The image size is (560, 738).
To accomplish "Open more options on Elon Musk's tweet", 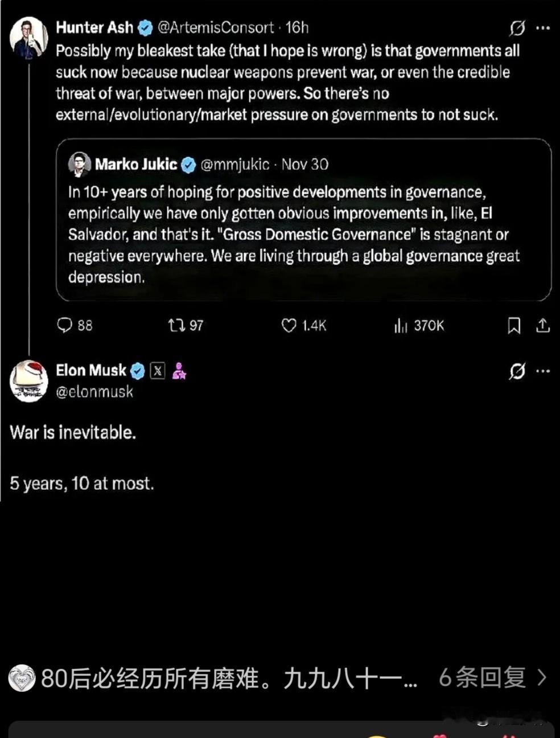I will [543, 371].
